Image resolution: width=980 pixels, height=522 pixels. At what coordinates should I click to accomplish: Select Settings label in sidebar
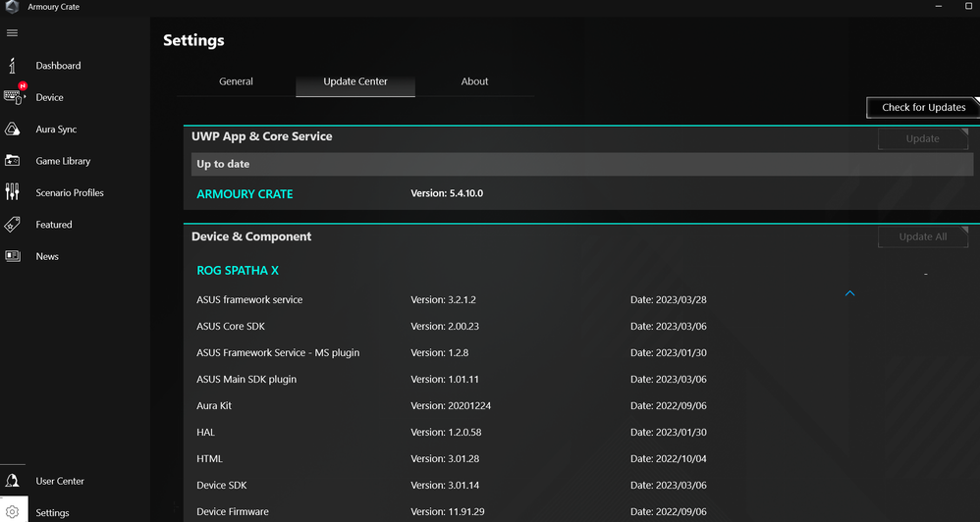tap(52, 513)
